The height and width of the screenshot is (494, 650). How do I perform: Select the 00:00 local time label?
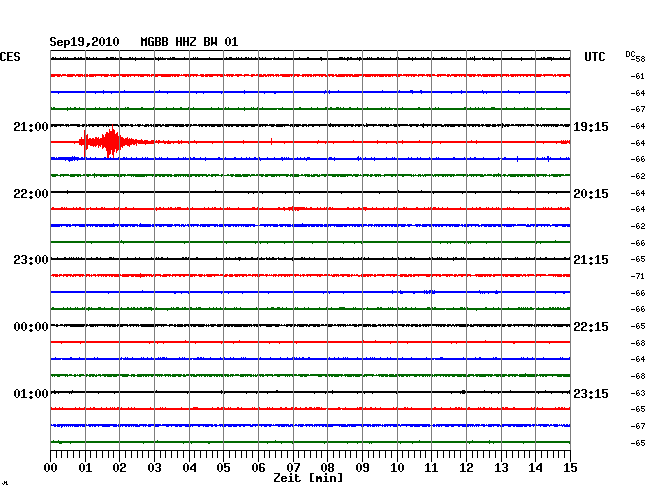click(31, 327)
